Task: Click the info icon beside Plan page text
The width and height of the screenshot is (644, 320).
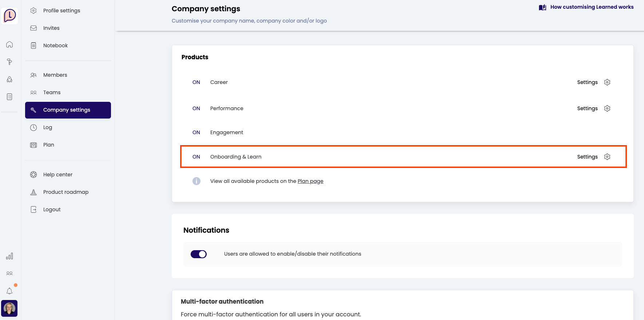Action: (196, 181)
